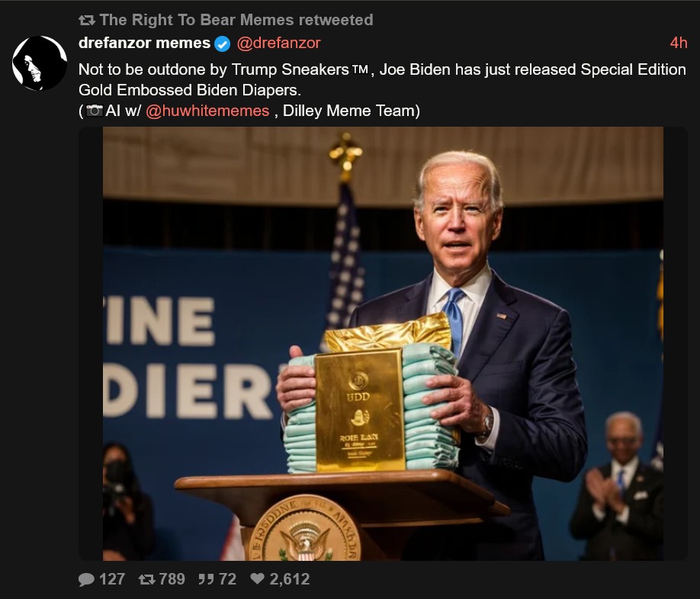Like the tweet via the heart icon
700x599 pixels.
point(257,578)
